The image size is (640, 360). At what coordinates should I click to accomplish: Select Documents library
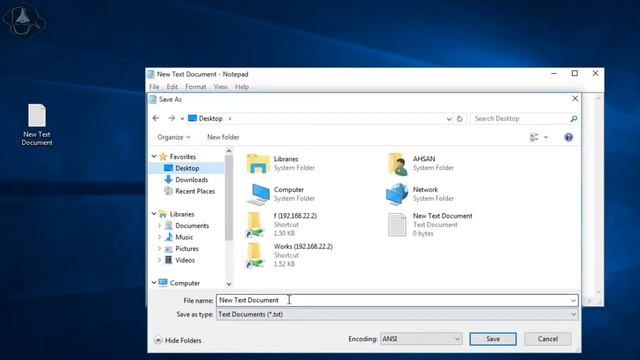192,225
